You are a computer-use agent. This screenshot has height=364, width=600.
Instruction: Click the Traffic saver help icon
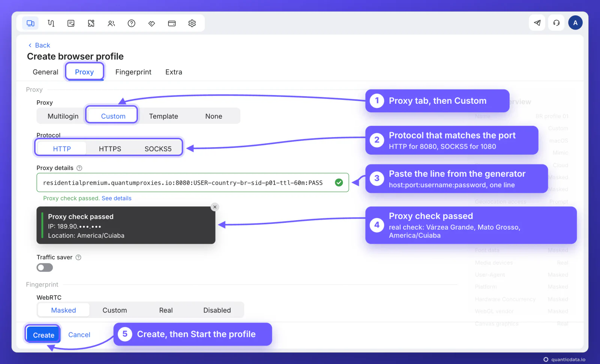[x=78, y=257]
